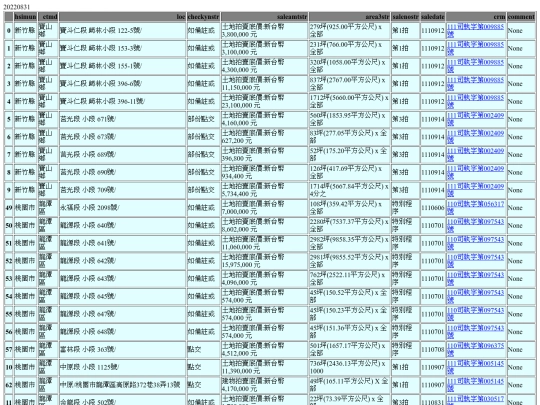The width and height of the screenshot is (540, 405).
Task: Open crm link in row 62
Action: (475, 385)
